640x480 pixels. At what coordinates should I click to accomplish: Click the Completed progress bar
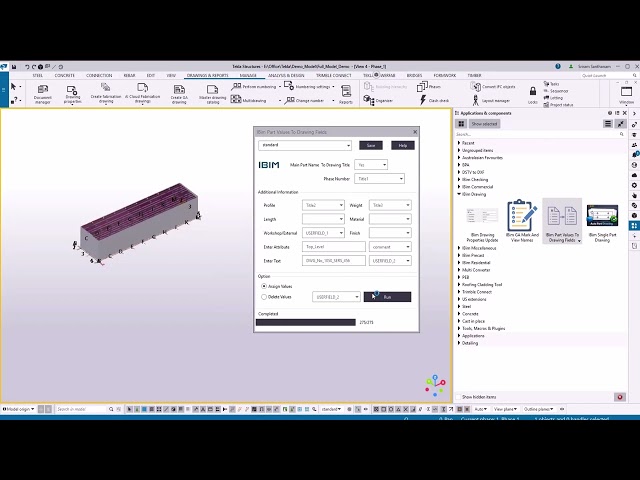(x=306, y=322)
